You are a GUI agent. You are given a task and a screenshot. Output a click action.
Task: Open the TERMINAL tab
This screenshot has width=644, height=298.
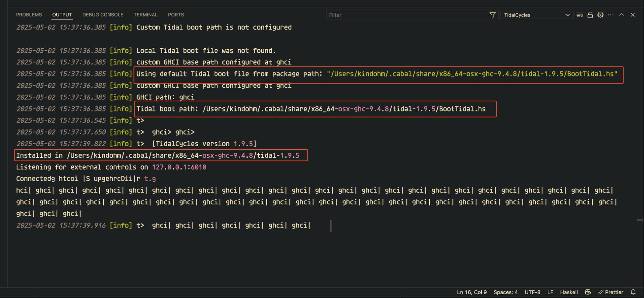[146, 15]
